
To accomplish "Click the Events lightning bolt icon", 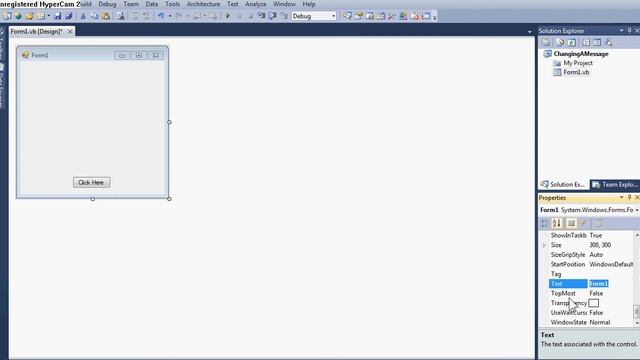I will [583, 223].
